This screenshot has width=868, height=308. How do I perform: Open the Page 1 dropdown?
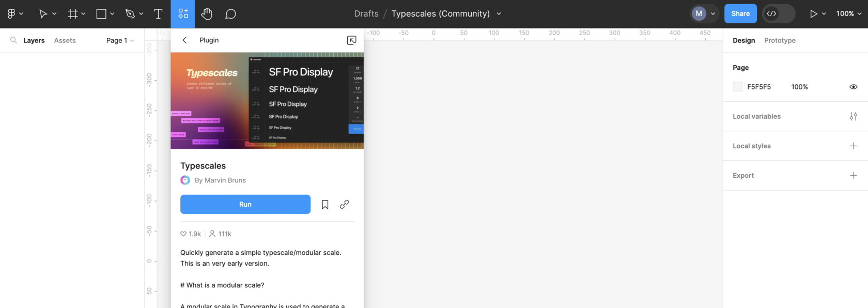(120, 40)
